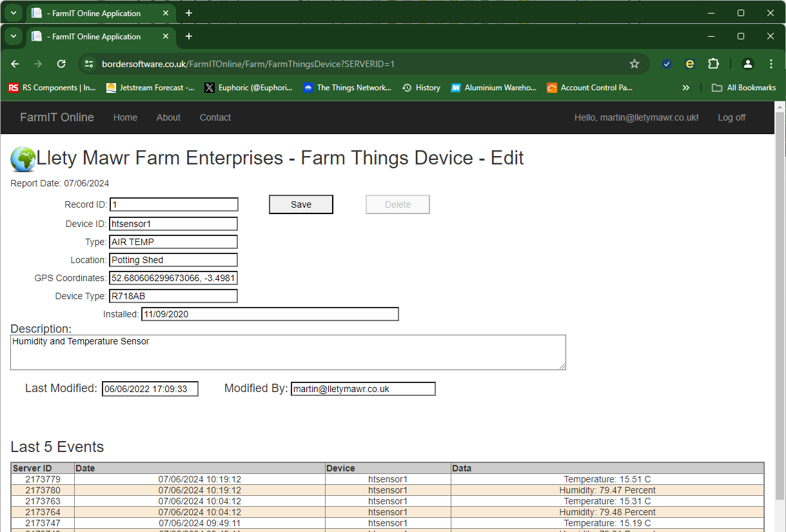The width and height of the screenshot is (786, 532).
Task: Minimize the front Chrome window
Action: pos(711,36)
